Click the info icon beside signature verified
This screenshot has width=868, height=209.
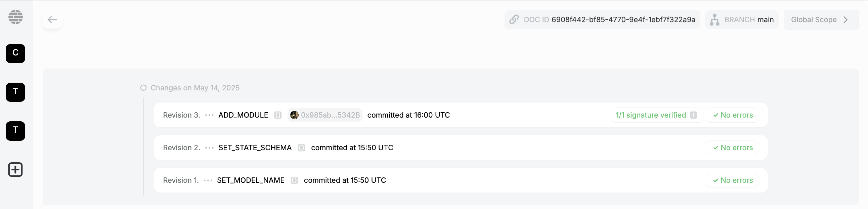coord(693,115)
